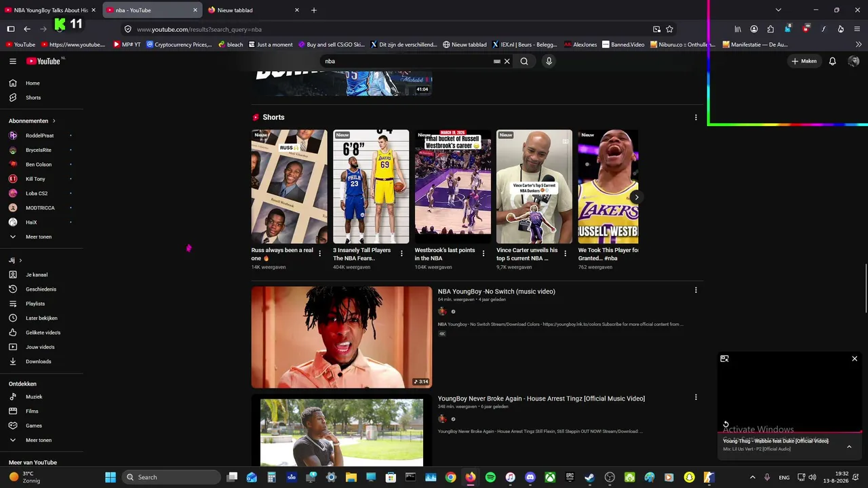Open Firefox extensions puzzle icon
The width and height of the screenshot is (868, 488).
(x=770, y=29)
